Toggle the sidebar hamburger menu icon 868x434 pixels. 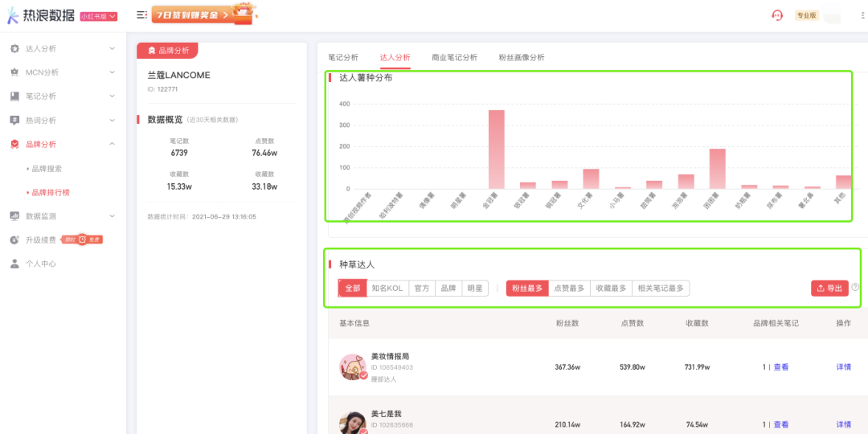(x=141, y=15)
